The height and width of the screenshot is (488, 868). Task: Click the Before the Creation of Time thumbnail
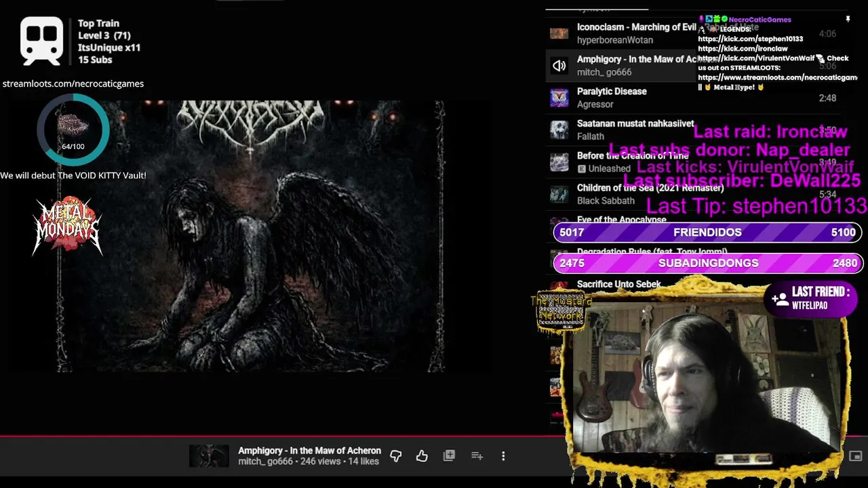[x=559, y=162]
